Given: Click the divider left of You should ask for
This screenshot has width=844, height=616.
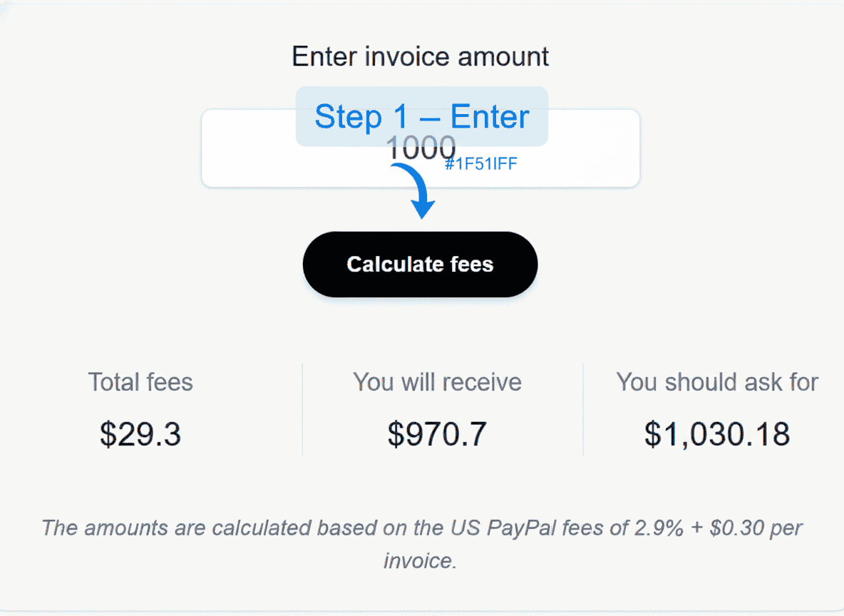Looking at the screenshot, I should tap(583, 409).
